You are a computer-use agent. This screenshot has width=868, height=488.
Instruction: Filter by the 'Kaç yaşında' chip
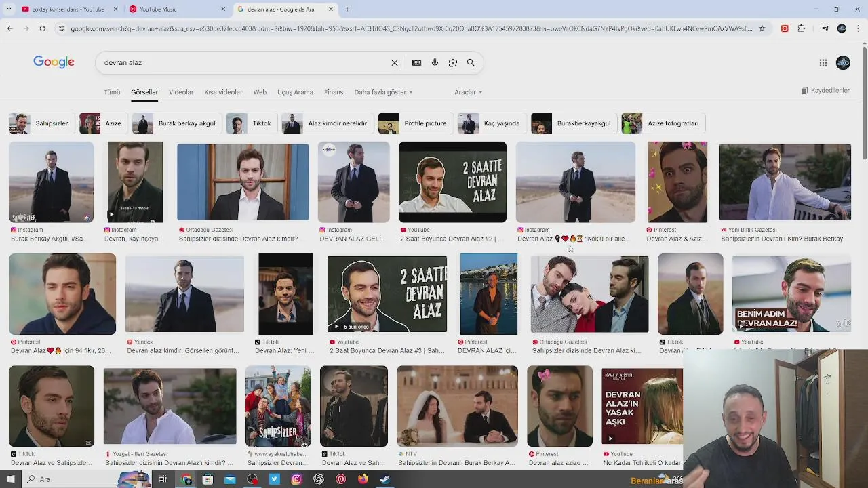(491, 123)
